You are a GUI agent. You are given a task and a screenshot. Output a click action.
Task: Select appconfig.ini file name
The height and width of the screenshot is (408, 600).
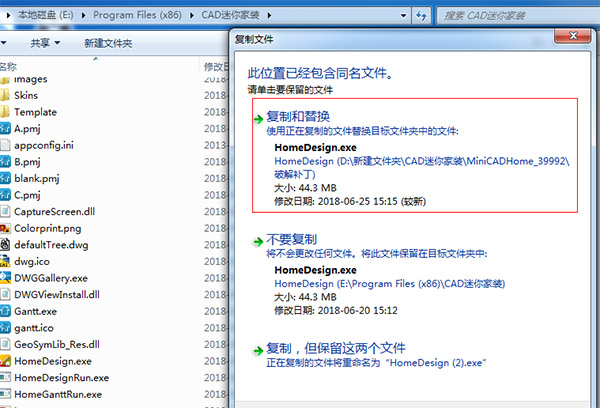click(44, 145)
